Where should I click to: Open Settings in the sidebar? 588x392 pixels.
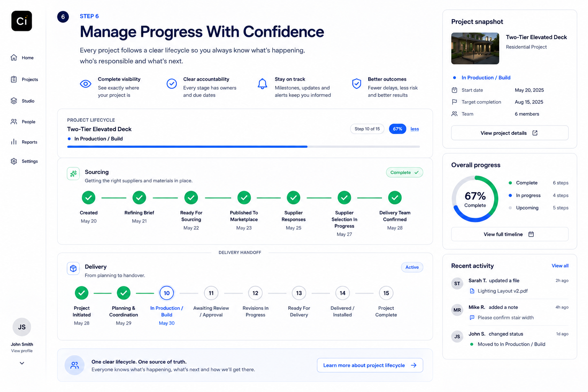click(24, 162)
